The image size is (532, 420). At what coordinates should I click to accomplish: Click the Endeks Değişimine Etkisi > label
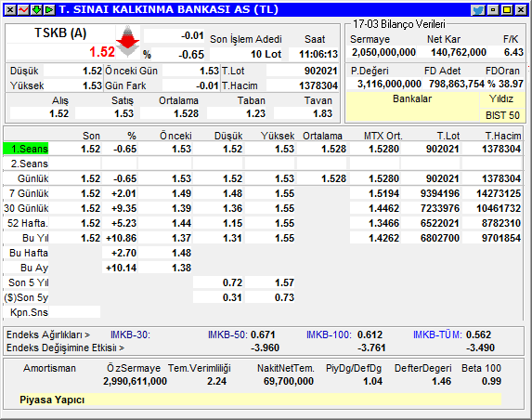pyautogui.click(x=65, y=348)
